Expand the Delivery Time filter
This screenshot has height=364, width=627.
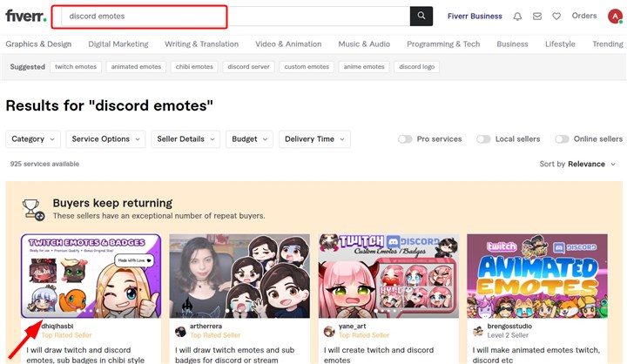click(314, 139)
